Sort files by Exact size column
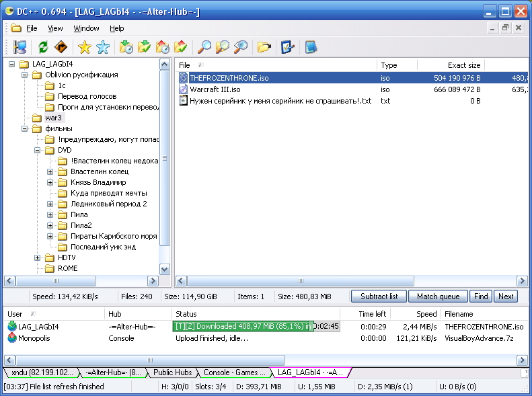 point(463,65)
